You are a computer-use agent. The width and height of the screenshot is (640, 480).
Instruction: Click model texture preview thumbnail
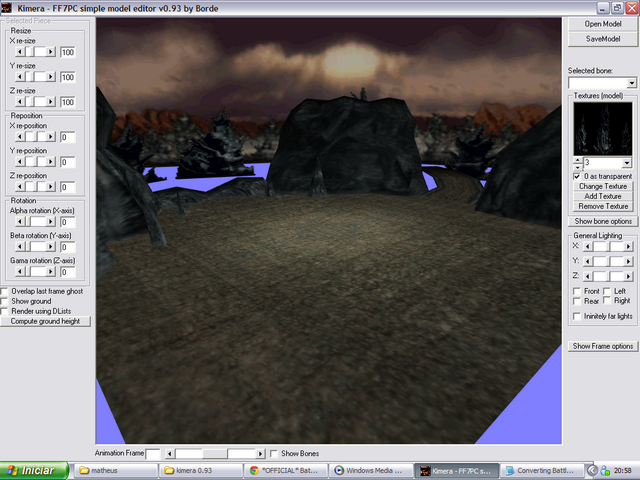603,129
